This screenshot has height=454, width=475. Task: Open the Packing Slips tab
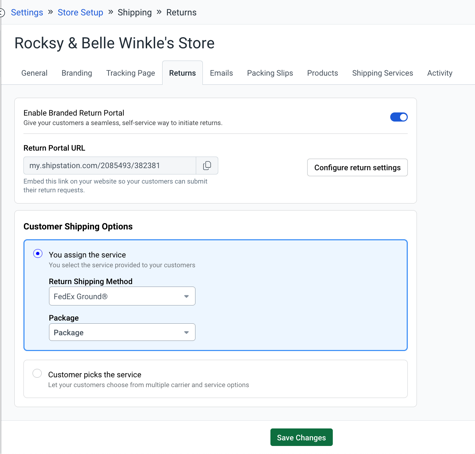tap(270, 73)
